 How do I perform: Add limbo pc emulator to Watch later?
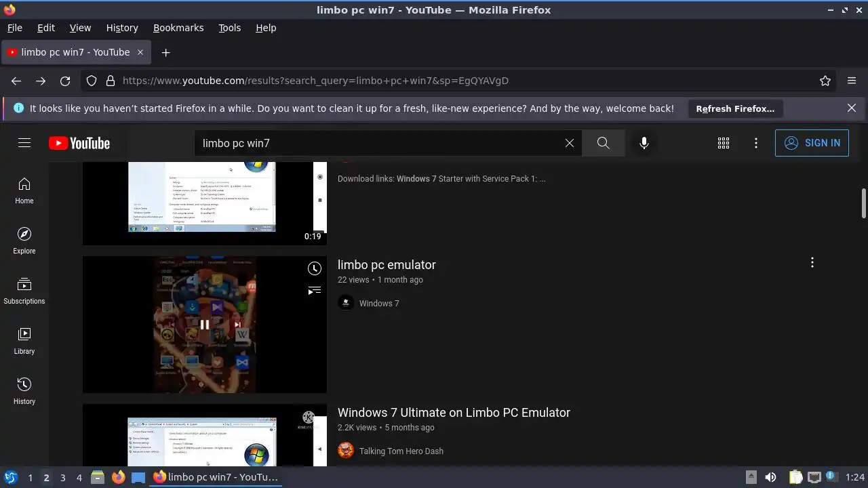[315, 268]
